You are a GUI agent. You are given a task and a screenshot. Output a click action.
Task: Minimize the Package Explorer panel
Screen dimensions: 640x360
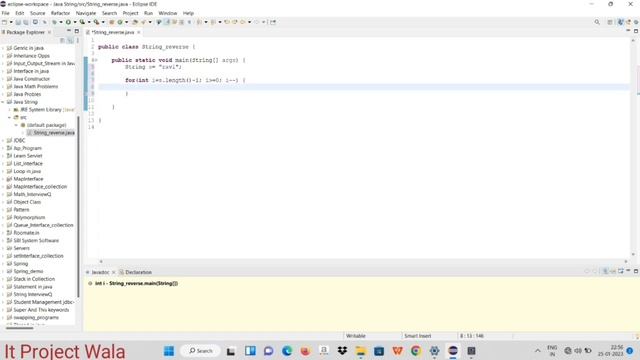69,31
